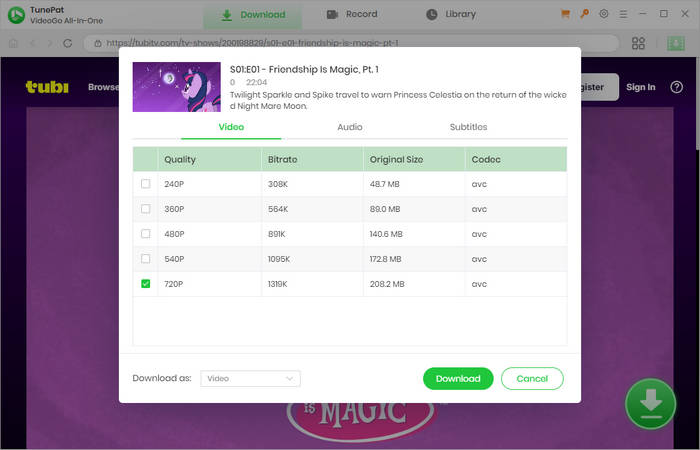Click the page vertical scrollbar

[697, 105]
